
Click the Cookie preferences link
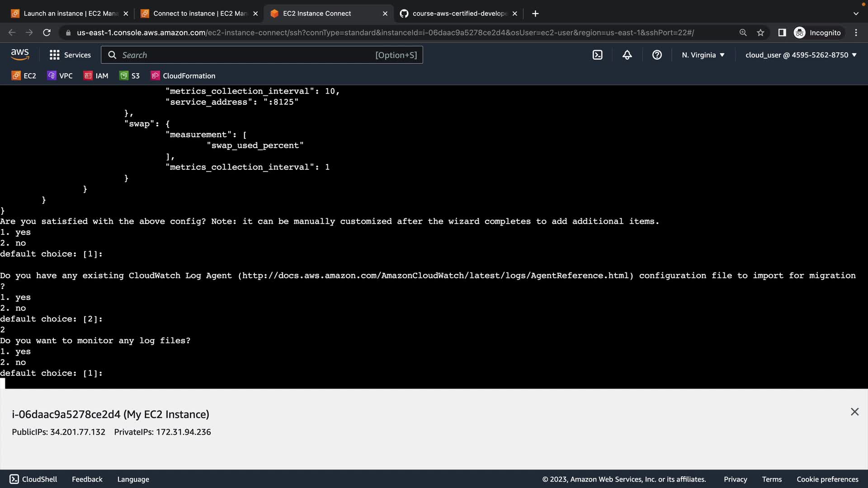click(827, 479)
